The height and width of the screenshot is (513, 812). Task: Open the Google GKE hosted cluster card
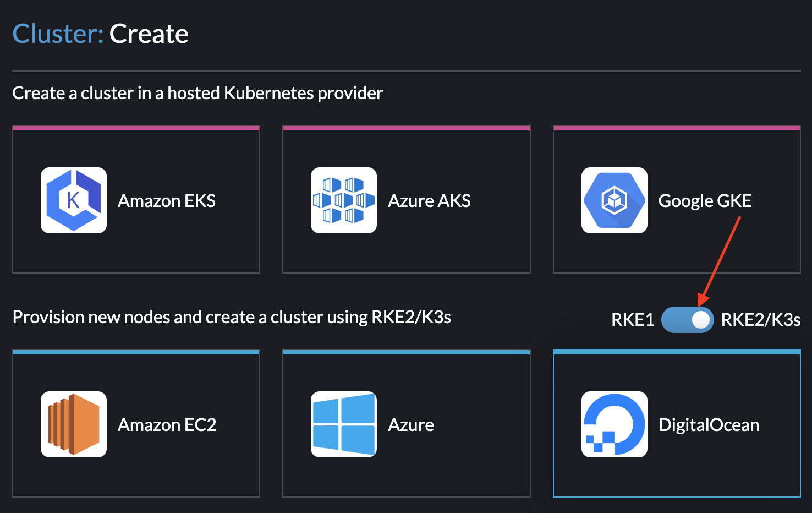tap(676, 200)
